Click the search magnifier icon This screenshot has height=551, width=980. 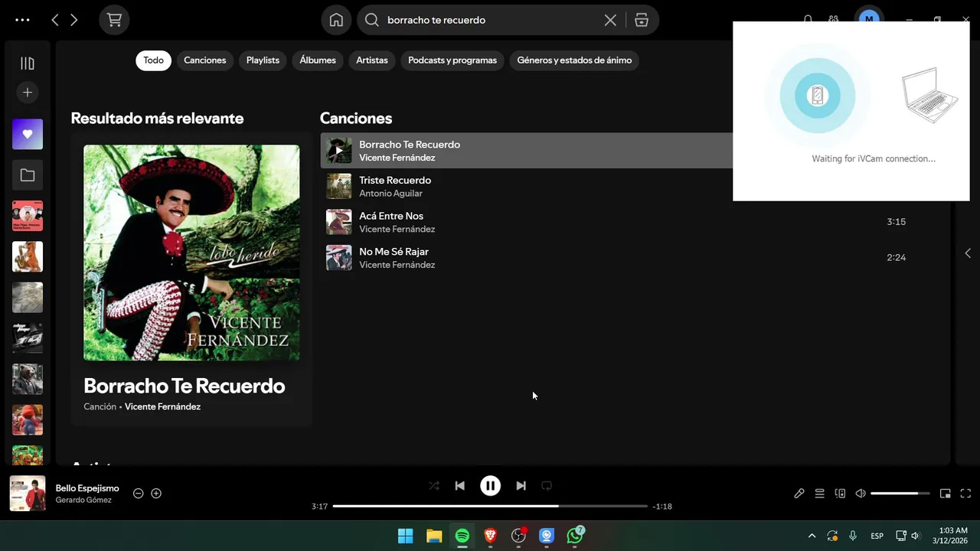pyautogui.click(x=372, y=21)
